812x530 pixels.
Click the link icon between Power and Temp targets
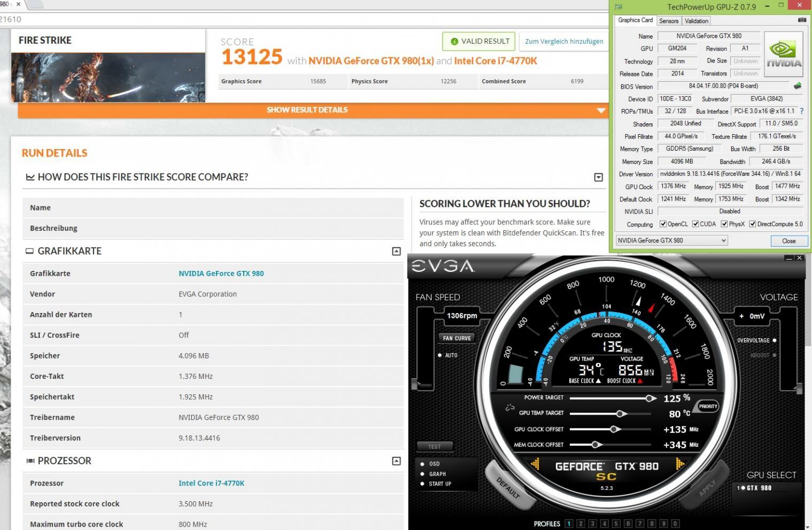tap(510, 407)
